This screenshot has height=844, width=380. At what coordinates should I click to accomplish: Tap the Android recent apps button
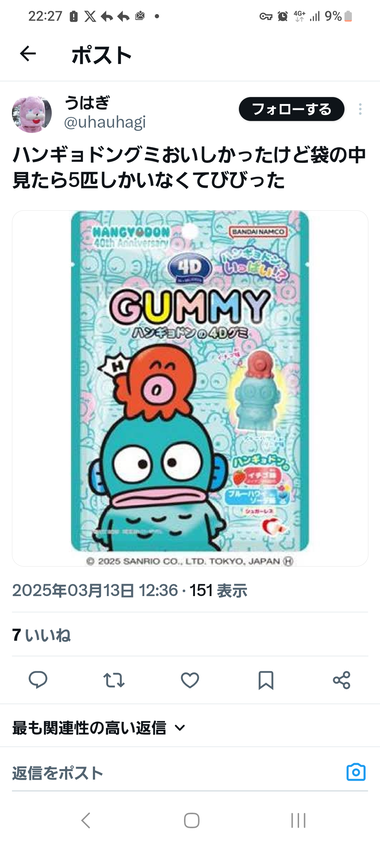click(298, 820)
